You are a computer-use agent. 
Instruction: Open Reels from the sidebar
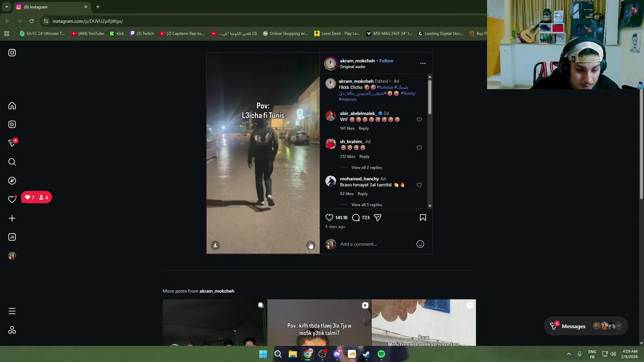click(x=12, y=124)
